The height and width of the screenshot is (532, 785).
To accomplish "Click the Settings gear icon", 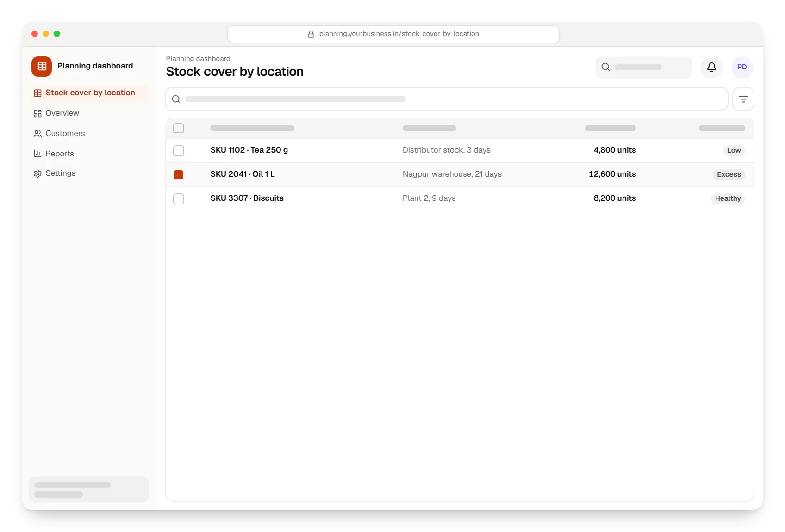I will (x=37, y=173).
